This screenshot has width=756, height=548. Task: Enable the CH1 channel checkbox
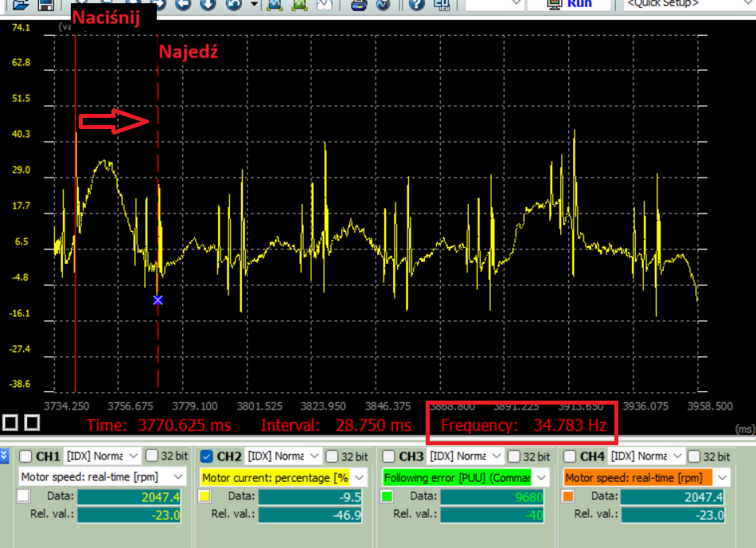tap(26, 457)
